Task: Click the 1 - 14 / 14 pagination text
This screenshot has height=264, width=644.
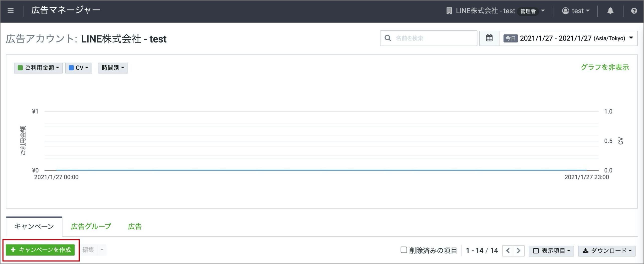Action: click(x=482, y=250)
